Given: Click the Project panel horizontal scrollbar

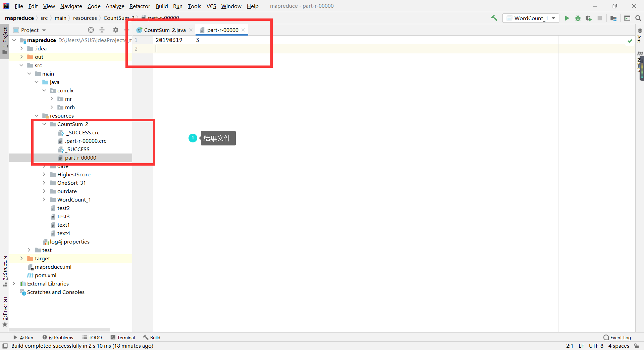Looking at the screenshot, I should click(60, 330).
